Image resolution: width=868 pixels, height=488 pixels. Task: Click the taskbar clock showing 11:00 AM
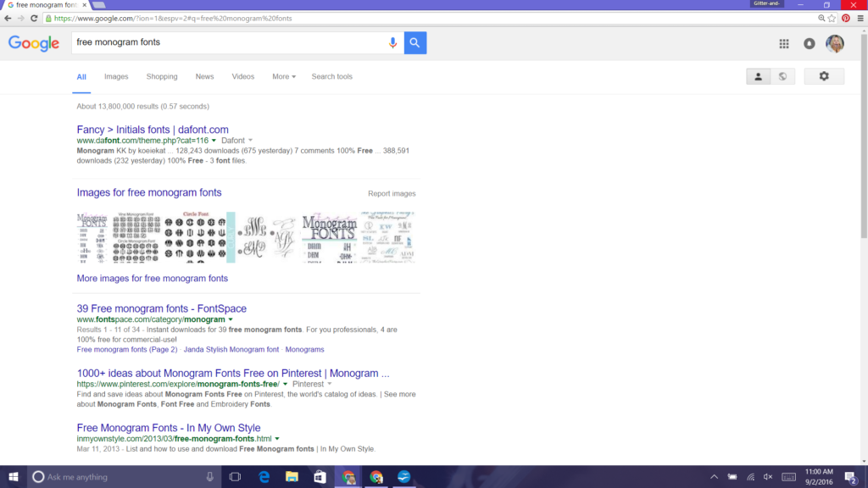(820, 477)
